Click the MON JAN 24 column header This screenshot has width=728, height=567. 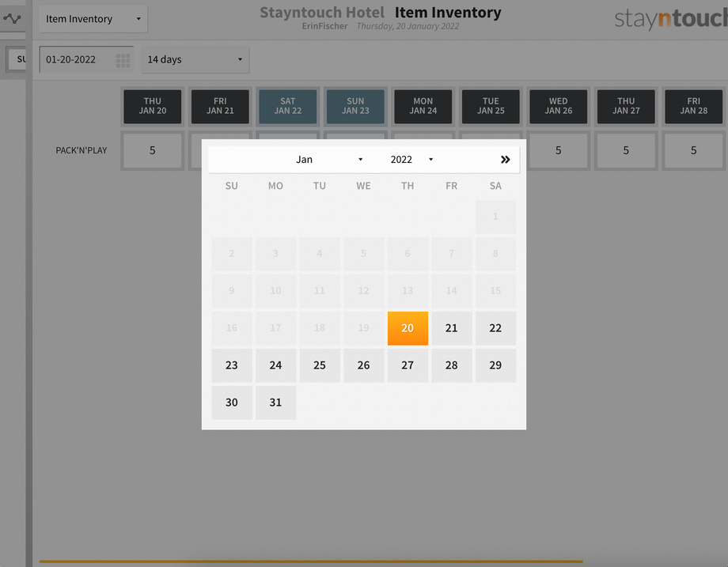(x=423, y=106)
